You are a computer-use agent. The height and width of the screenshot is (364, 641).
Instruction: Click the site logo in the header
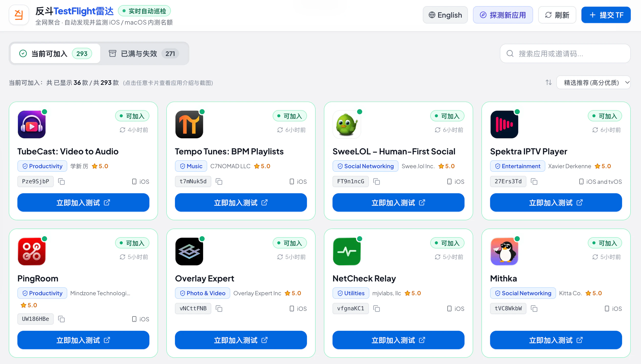[x=19, y=15]
